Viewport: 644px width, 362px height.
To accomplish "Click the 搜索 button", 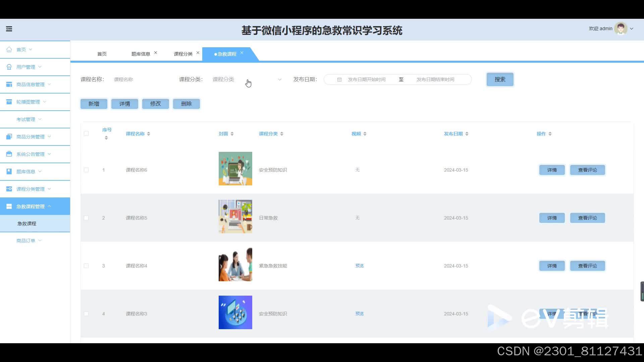I will pos(500,79).
